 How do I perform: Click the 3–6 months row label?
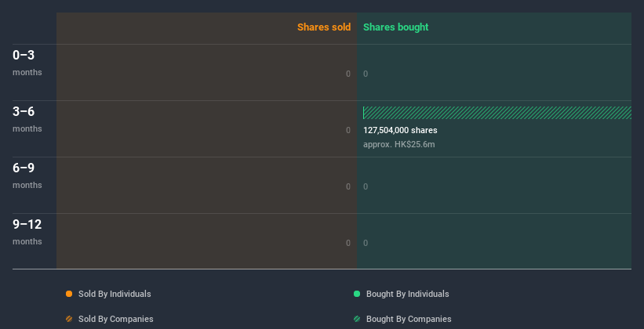[27, 119]
